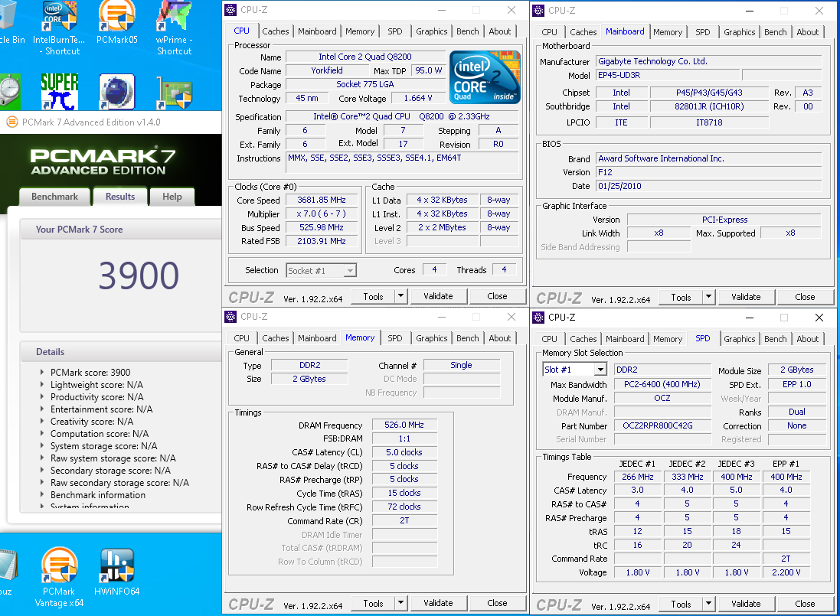The width and height of the screenshot is (840, 616).
Task: Expand the Computation score row
Action: (x=42, y=434)
